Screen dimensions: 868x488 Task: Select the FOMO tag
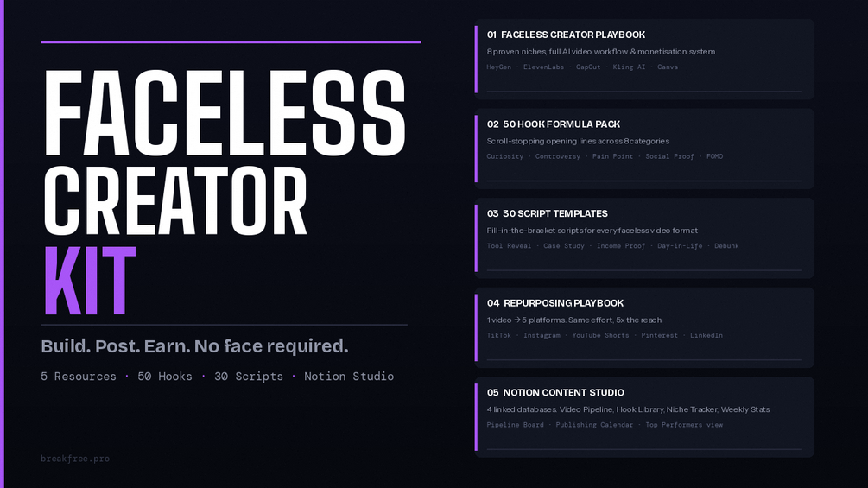pyautogui.click(x=714, y=156)
